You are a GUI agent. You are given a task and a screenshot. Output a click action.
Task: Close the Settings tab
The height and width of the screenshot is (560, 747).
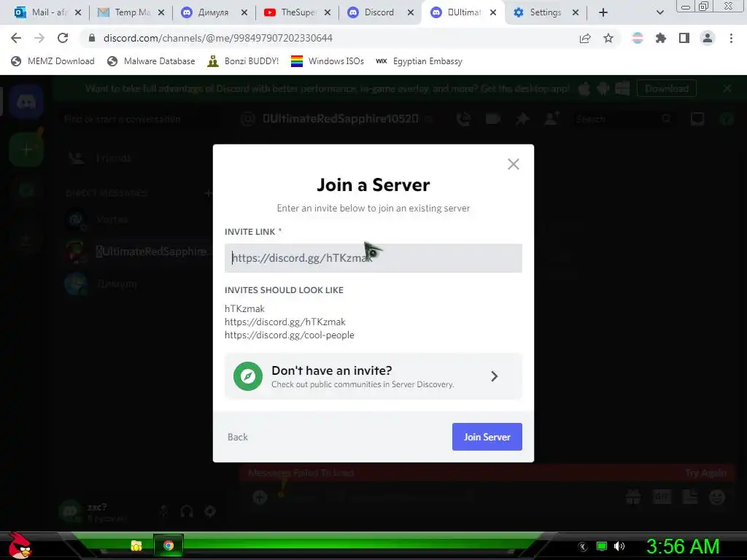pyautogui.click(x=576, y=12)
